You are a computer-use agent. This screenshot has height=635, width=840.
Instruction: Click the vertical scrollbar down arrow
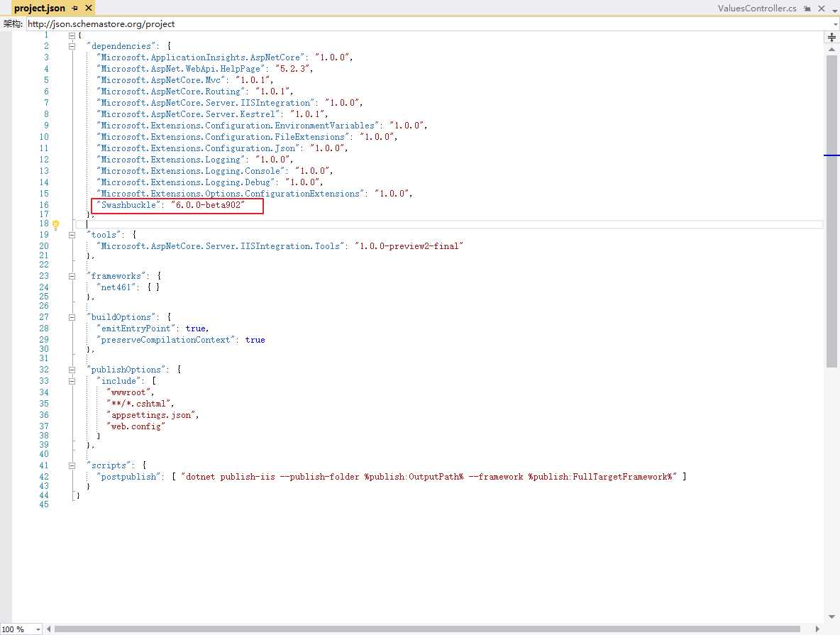[831, 617]
